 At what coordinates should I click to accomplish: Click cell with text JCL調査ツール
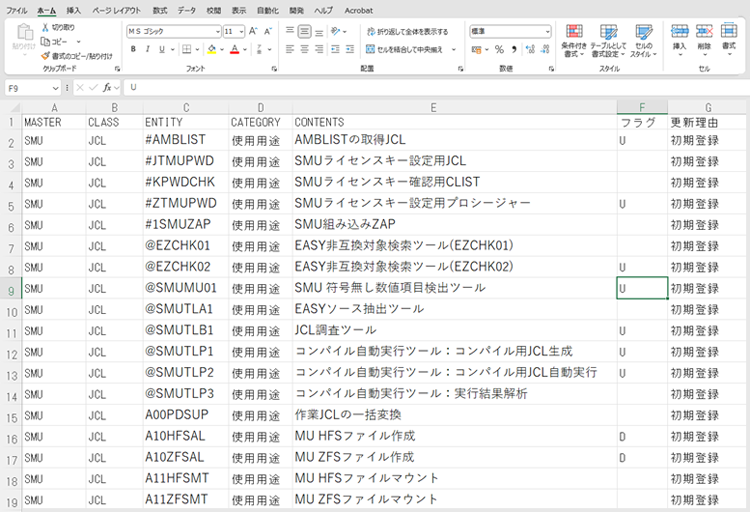(x=454, y=331)
